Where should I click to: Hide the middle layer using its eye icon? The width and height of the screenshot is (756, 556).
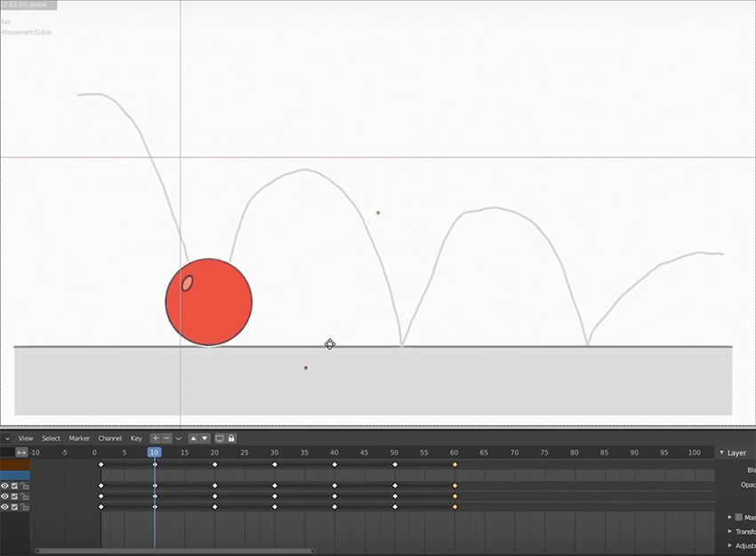tap(4, 496)
